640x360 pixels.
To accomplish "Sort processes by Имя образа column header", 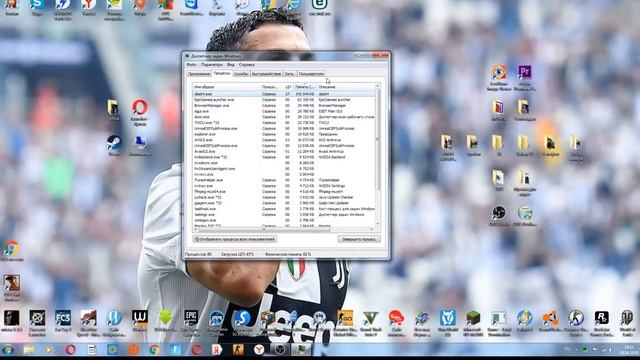I will click(x=227, y=87).
